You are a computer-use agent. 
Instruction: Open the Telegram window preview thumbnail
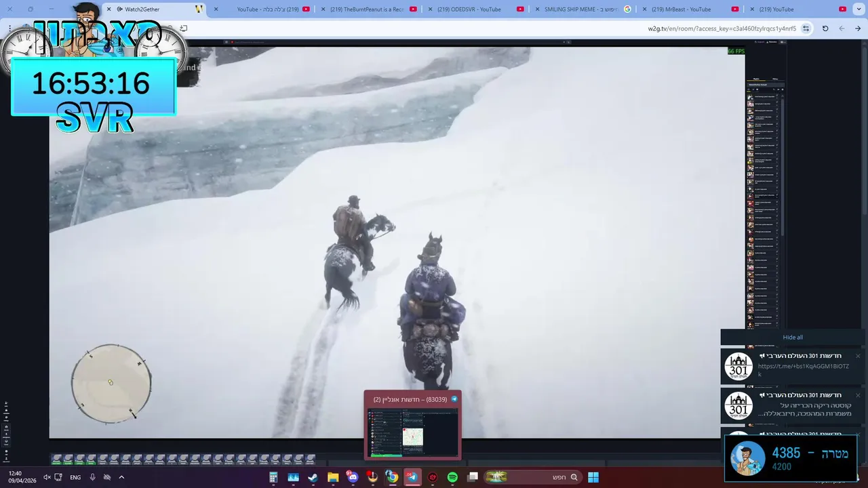tap(413, 432)
